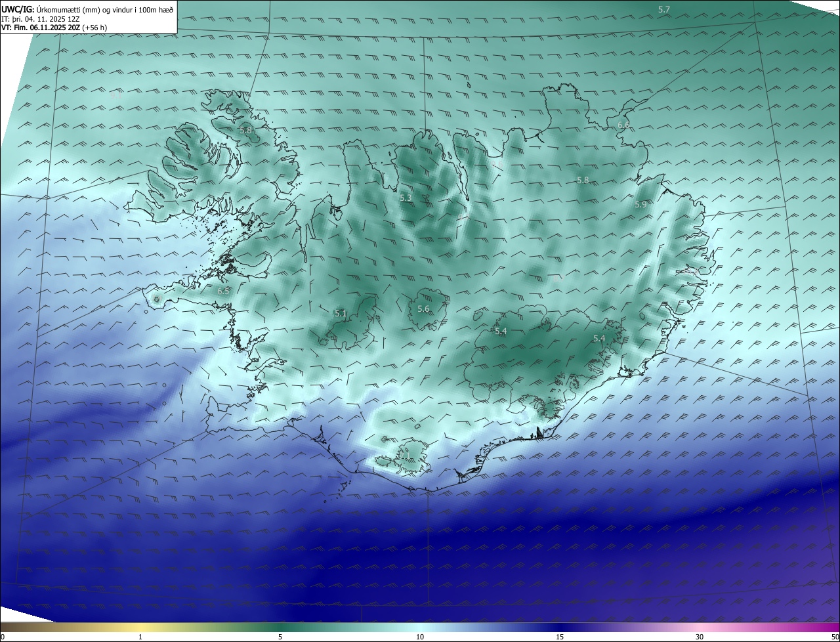This screenshot has height=642, width=840.
Task: Pick the yellow section of the colorbar
Action: coord(140,628)
